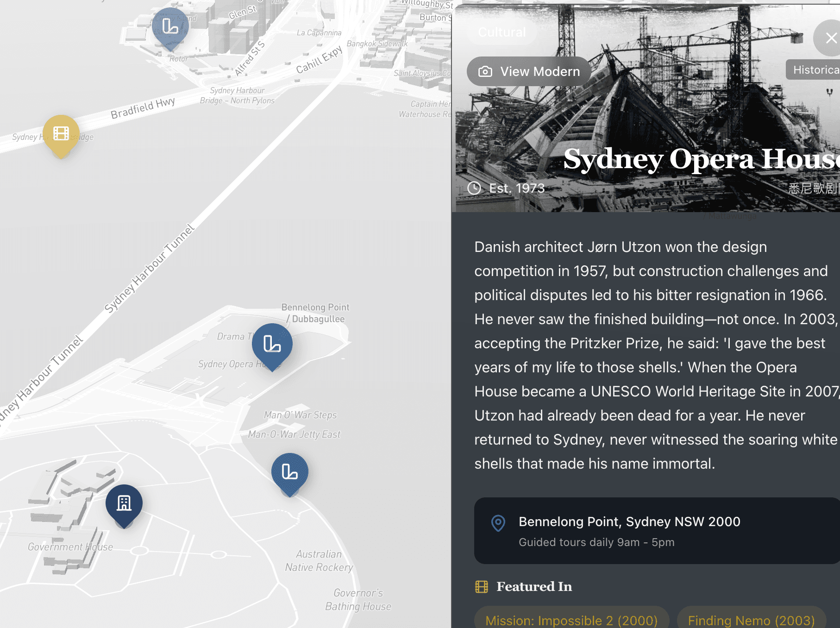Click the blue pin below Man-O-War Jetty East

290,471
